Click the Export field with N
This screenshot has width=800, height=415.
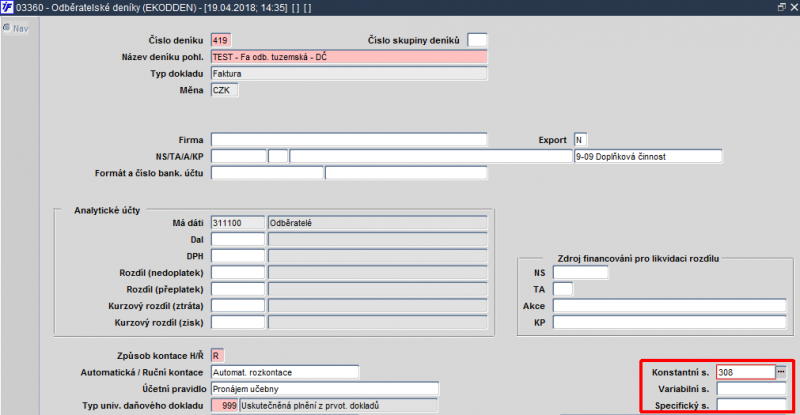click(x=580, y=140)
